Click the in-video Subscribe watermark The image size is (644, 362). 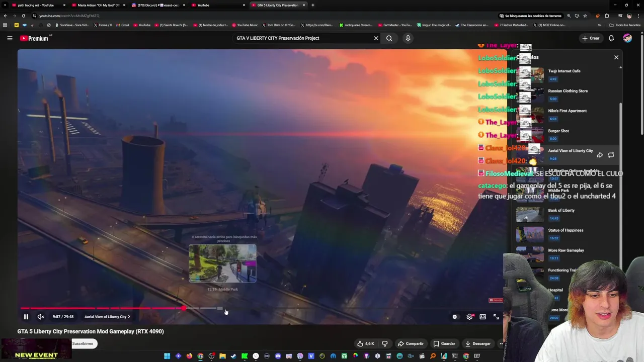pyautogui.click(x=496, y=300)
